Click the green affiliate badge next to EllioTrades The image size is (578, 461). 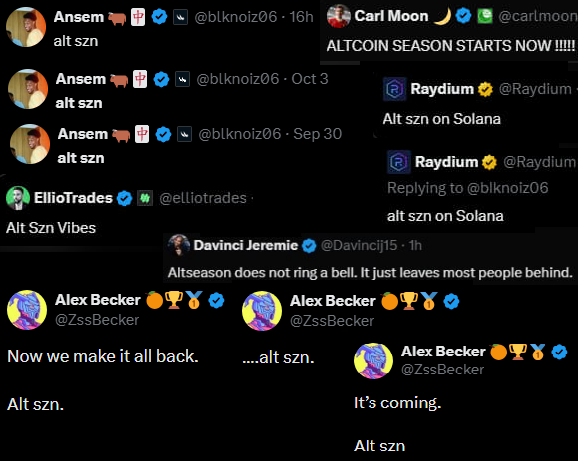click(x=145, y=198)
